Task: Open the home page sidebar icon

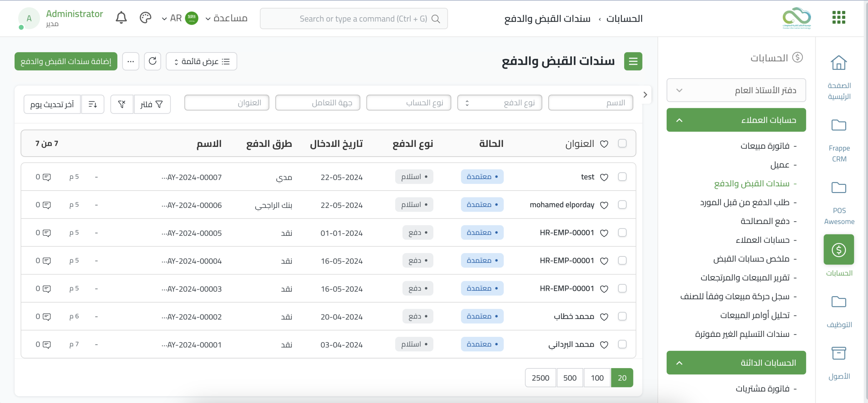Action: (x=839, y=63)
